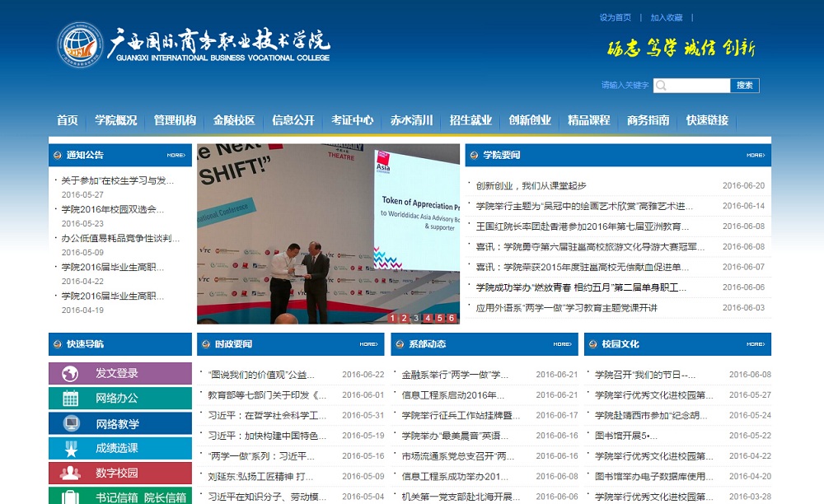Click 加入收藏 link

point(667,18)
